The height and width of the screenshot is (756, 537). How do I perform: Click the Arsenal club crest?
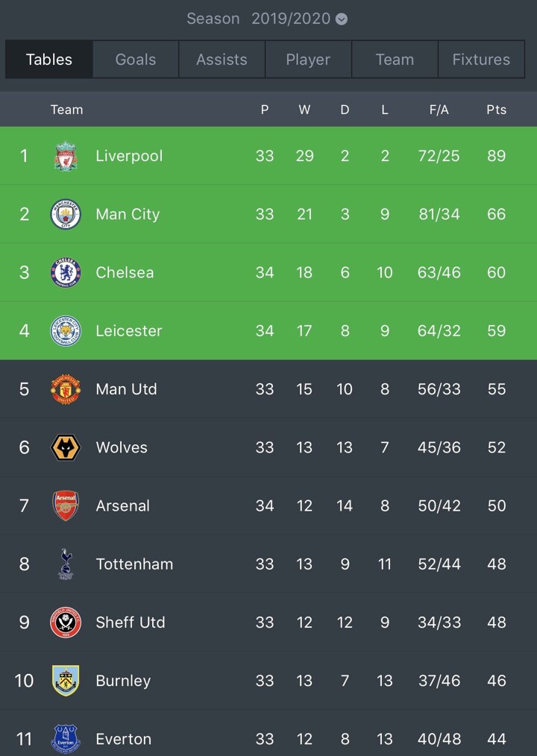pos(66,505)
